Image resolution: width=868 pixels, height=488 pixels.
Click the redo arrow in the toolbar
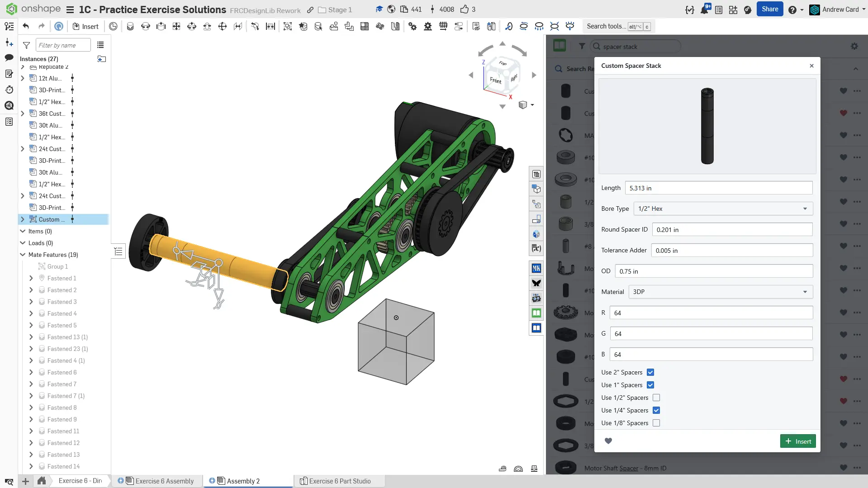pyautogui.click(x=42, y=26)
